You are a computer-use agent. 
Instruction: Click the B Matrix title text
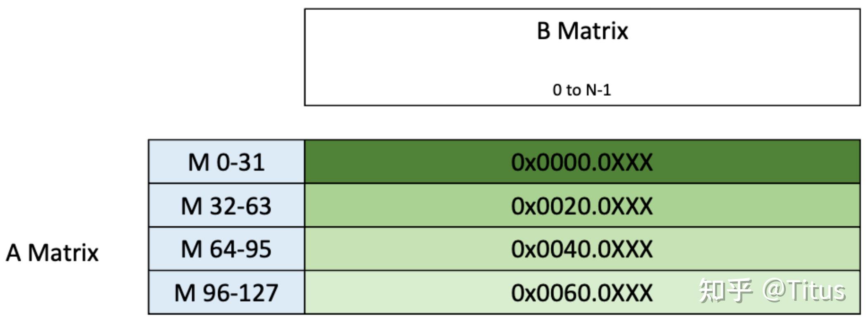[x=582, y=31]
